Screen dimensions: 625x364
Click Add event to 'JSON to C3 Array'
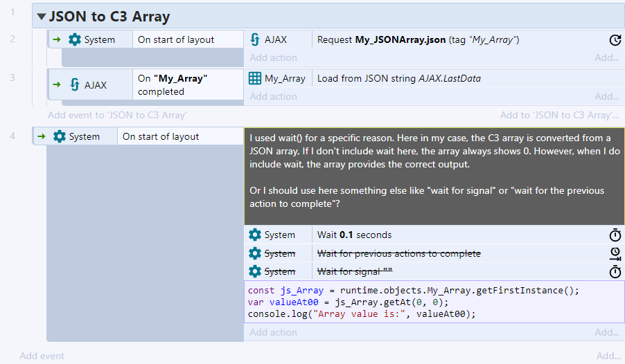click(x=116, y=115)
